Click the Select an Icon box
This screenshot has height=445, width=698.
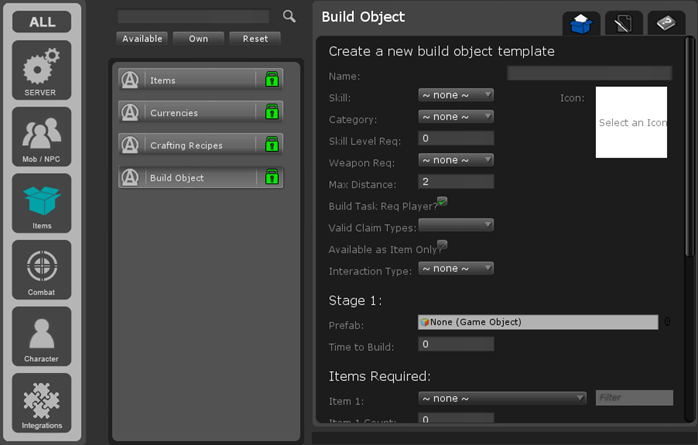(x=631, y=122)
